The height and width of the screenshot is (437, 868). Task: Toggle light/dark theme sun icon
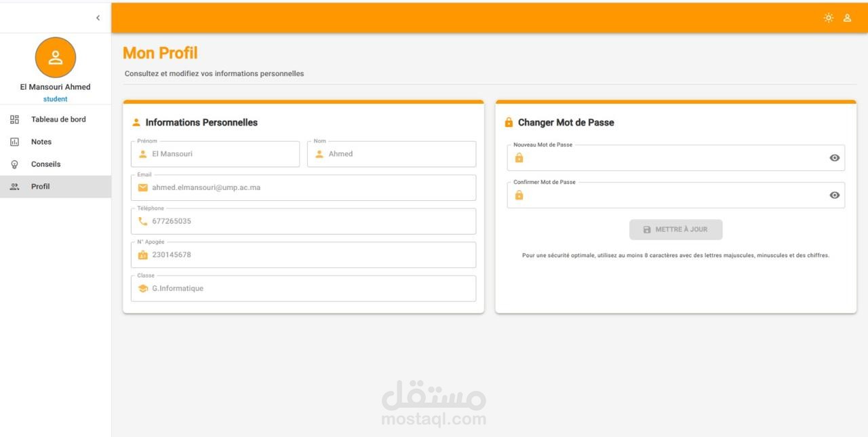click(829, 18)
